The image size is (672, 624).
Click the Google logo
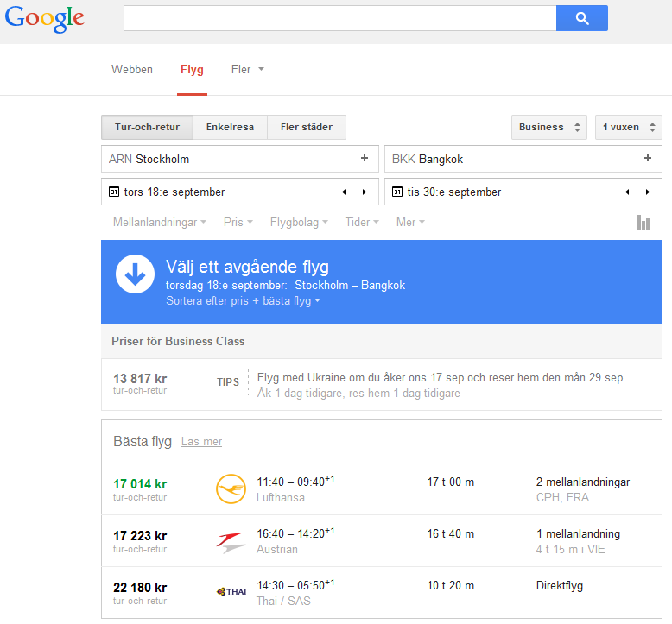pos(45,18)
